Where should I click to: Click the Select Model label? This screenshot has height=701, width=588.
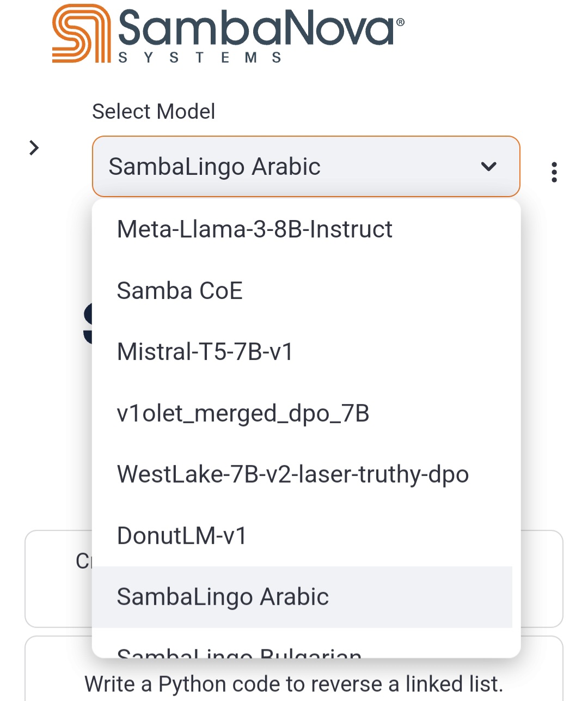tap(154, 111)
